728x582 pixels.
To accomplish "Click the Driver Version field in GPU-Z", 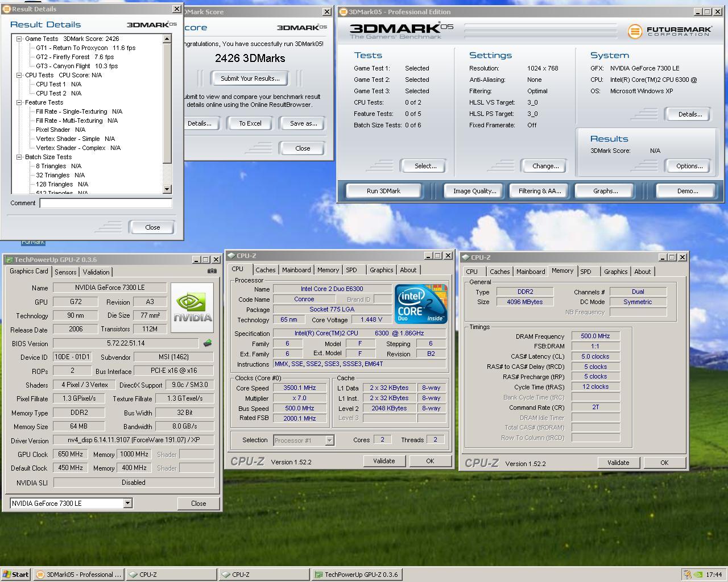I will click(x=134, y=440).
